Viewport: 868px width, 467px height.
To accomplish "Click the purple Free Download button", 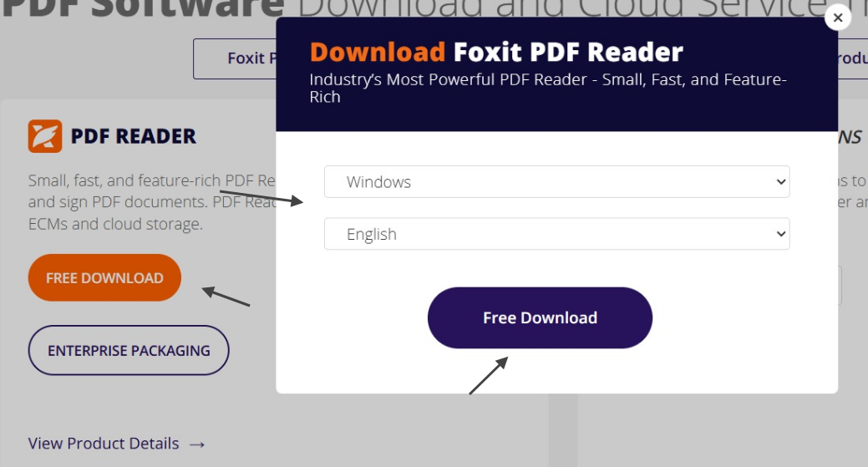I will point(540,317).
